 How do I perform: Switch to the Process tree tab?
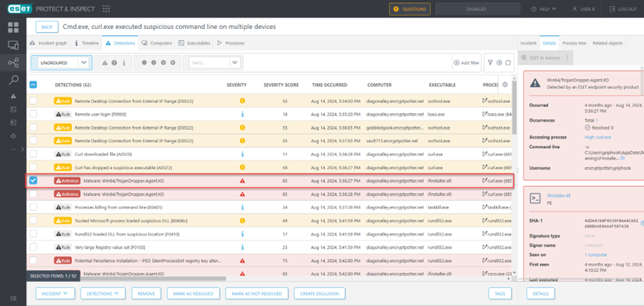click(575, 43)
